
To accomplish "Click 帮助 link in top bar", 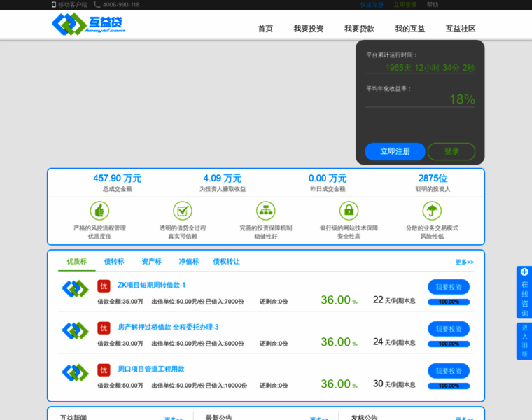I will 433,5.
